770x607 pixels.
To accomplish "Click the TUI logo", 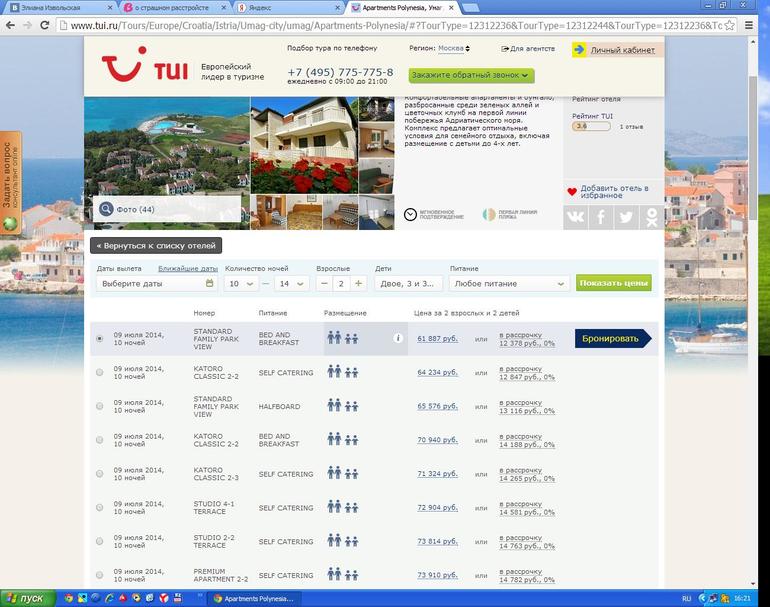I will 145,64.
